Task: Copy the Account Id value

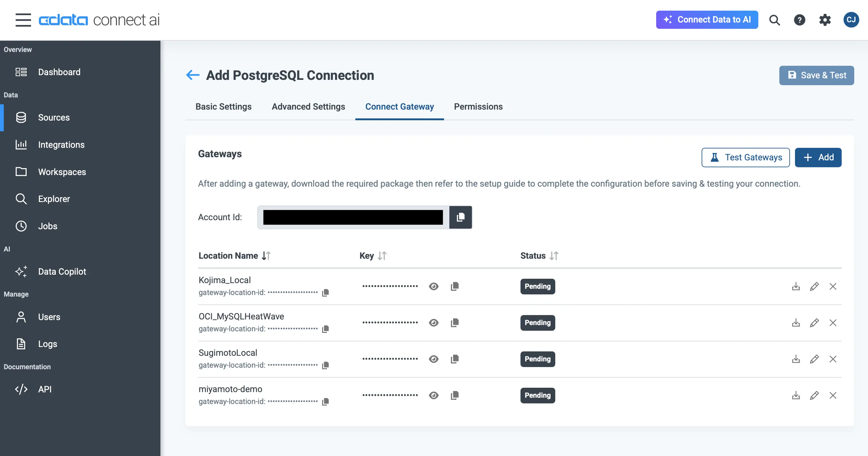Action: tap(460, 217)
